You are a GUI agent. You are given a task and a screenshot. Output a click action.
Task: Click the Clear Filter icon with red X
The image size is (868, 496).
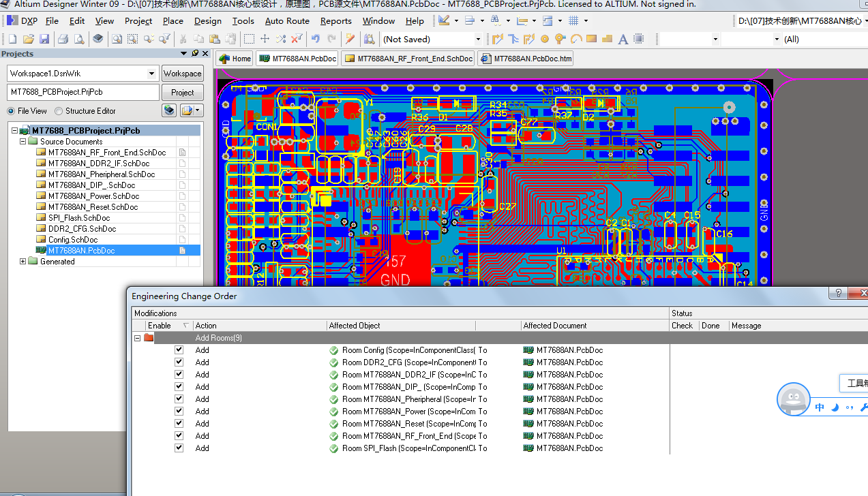(x=297, y=39)
